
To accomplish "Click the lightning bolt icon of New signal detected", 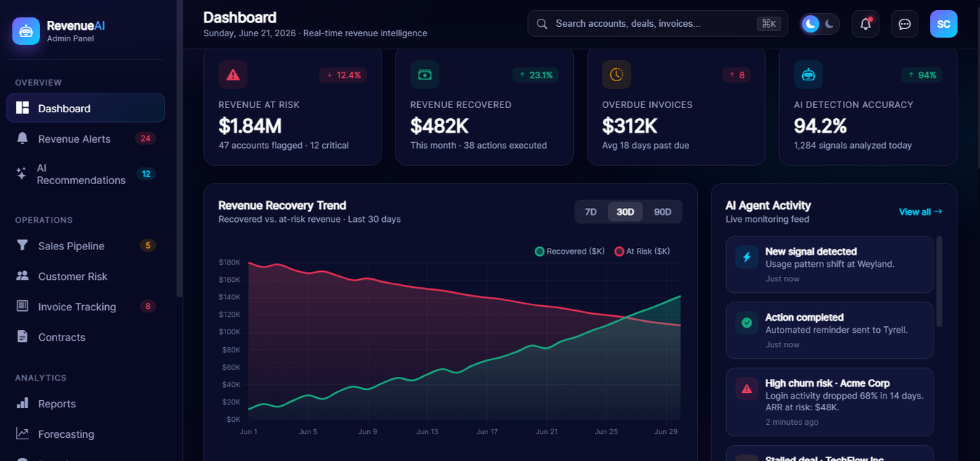I will tap(747, 257).
